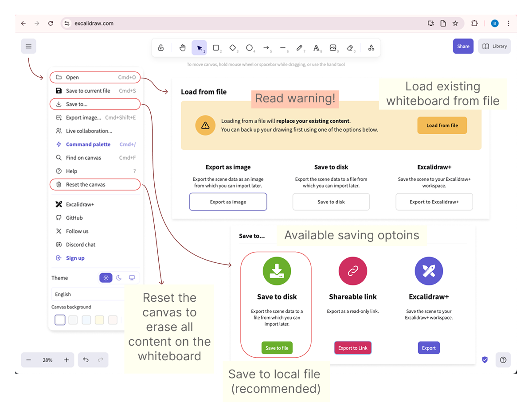Select the Line tool
Screen dimensions: 532x417
tap(283, 48)
